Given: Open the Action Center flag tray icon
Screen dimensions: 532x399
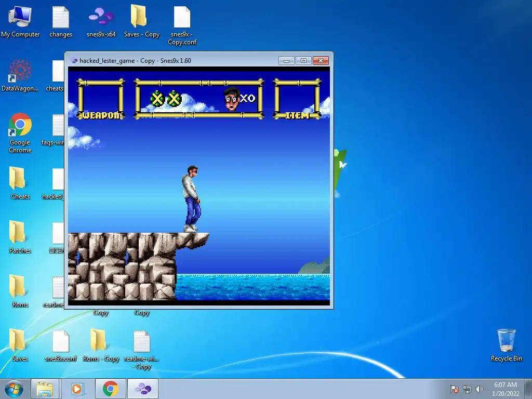Looking at the screenshot, I should tap(455, 389).
